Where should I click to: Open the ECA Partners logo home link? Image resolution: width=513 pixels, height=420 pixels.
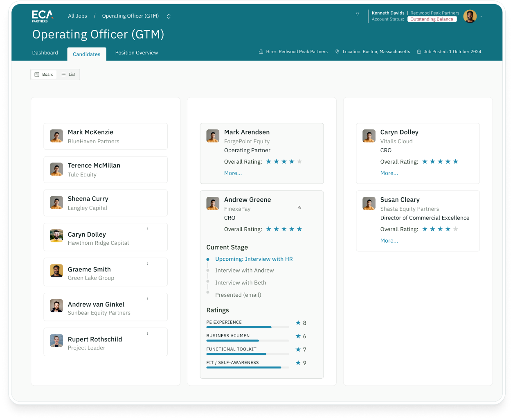point(42,16)
